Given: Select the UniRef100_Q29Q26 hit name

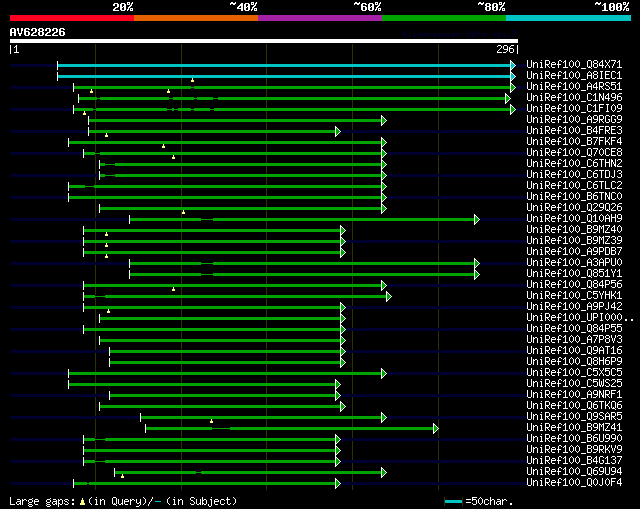Looking at the screenshot, I should [574, 208].
